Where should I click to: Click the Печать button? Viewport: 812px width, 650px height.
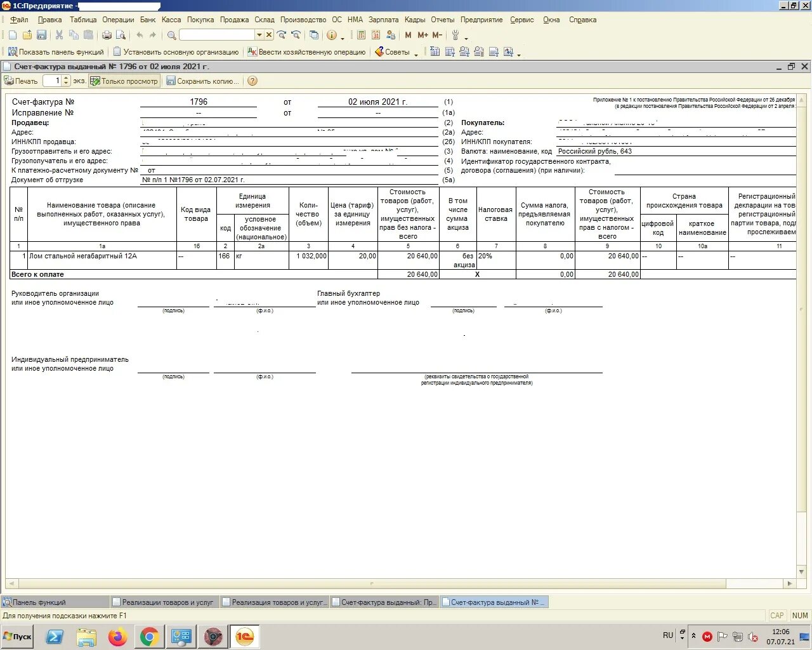(21, 81)
